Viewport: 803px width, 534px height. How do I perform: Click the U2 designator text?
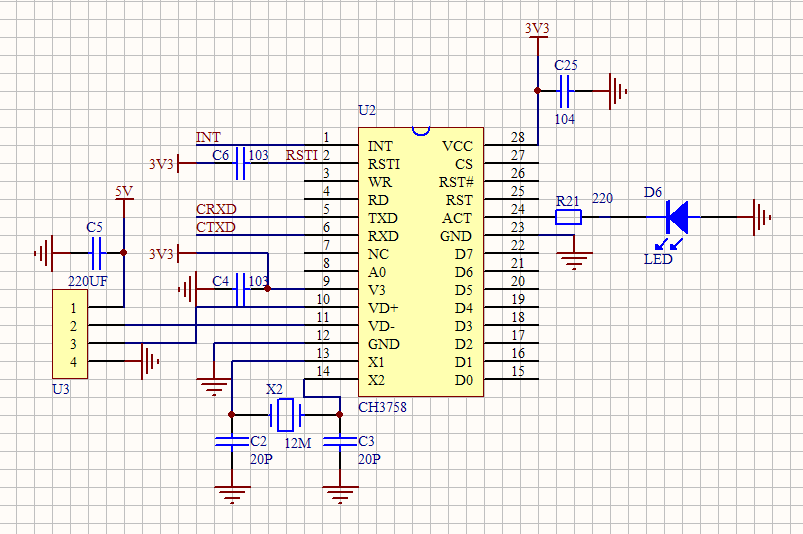click(x=367, y=110)
